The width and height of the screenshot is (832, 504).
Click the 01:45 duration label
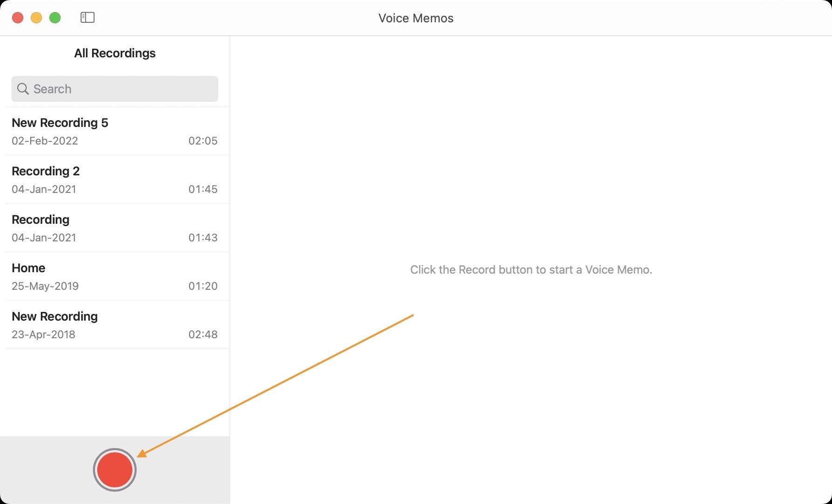click(x=203, y=189)
